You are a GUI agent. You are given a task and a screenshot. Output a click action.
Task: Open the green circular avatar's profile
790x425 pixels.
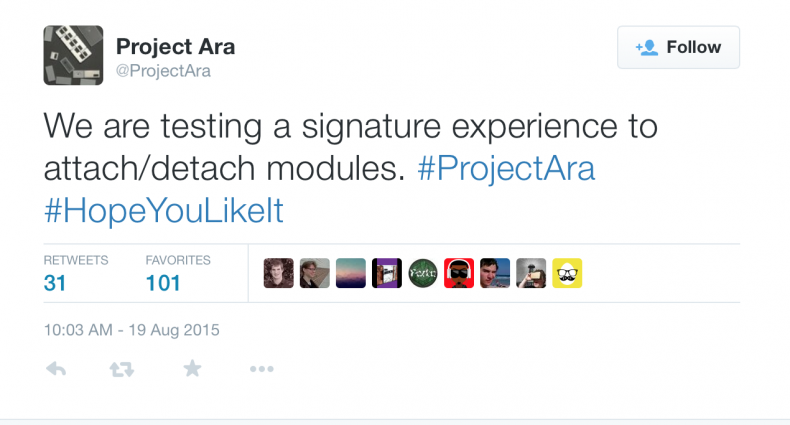pyautogui.click(x=423, y=273)
